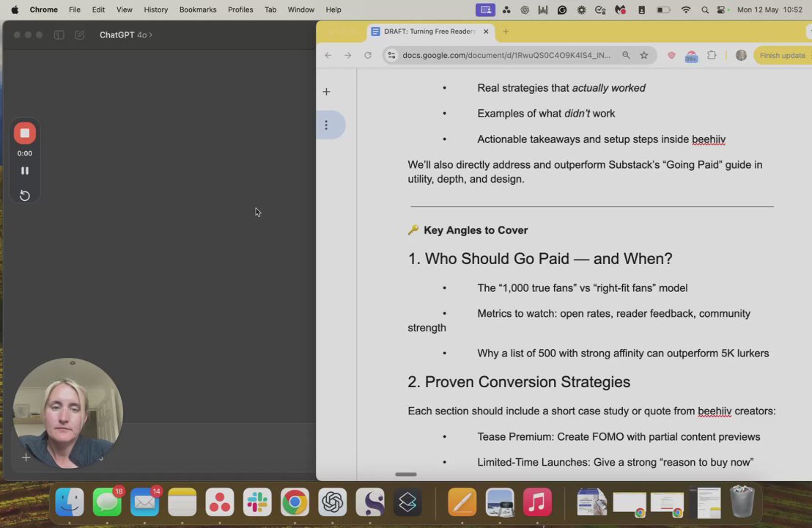Start a new chat with the compose icon
812x528 pixels.
pyautogui.click(x=79, y=34)
